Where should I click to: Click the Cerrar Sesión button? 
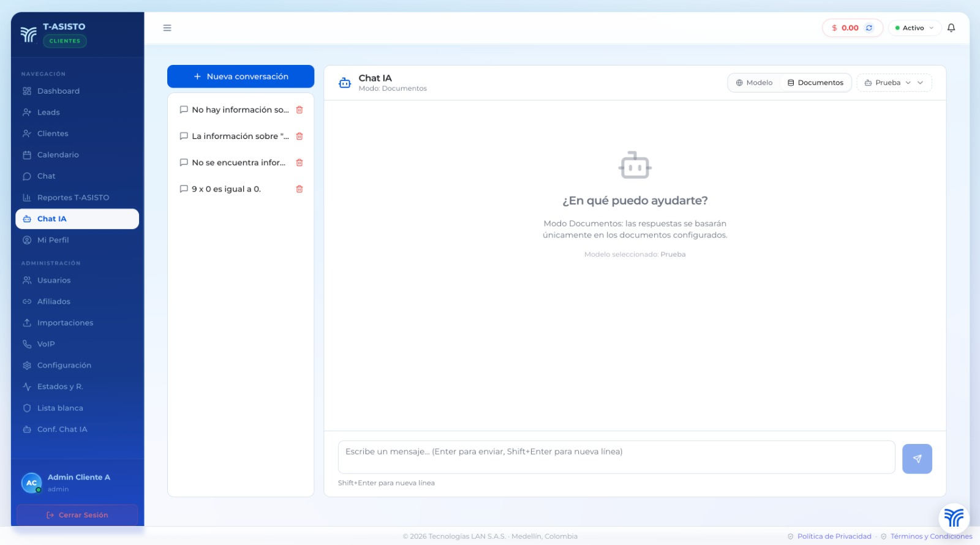coord(77,515)
